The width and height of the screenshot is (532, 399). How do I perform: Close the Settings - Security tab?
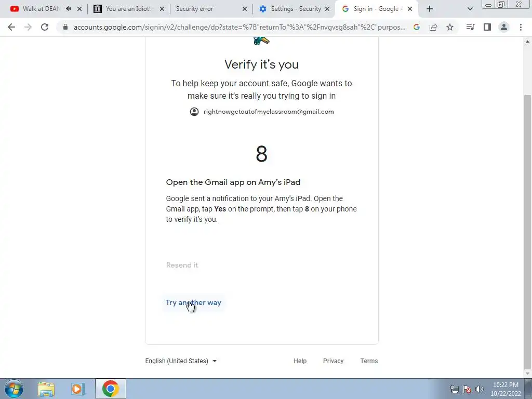click(327, 9)
